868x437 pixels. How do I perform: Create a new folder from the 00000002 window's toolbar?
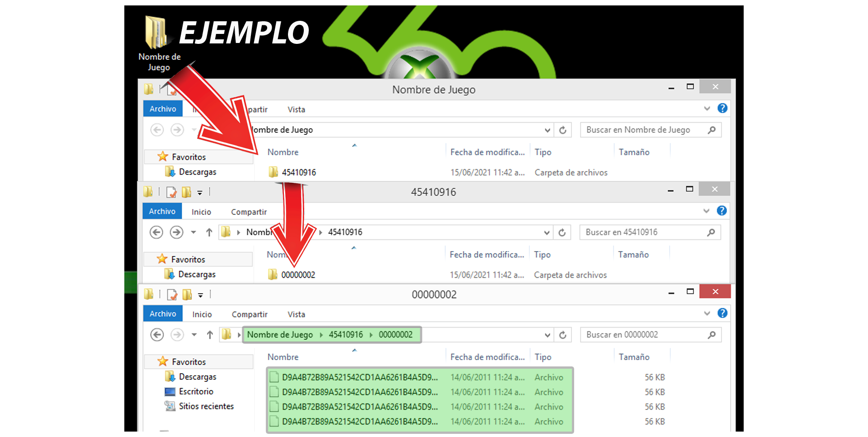[187, 295]
